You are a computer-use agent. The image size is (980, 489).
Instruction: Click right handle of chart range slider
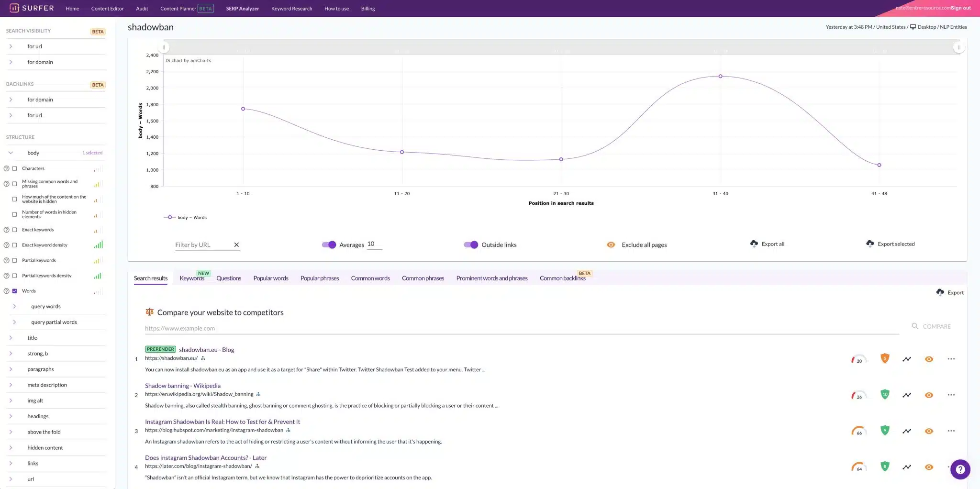(958, 47)
